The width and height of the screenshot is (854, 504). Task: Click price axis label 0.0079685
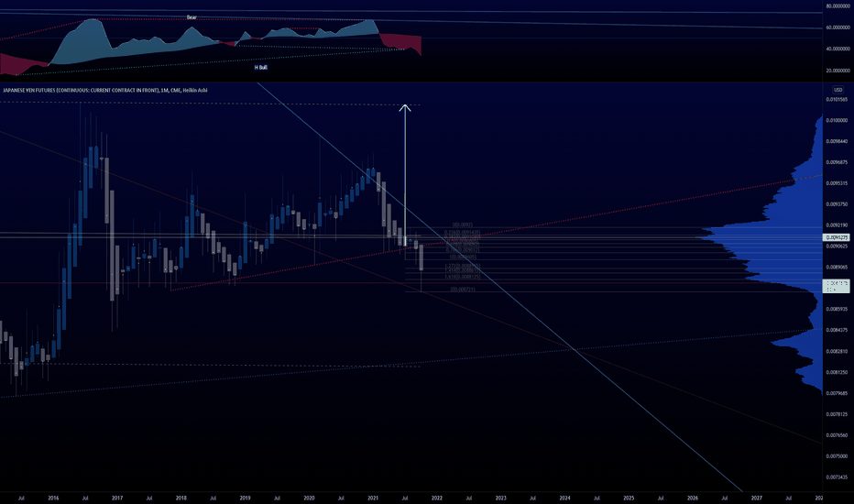pyautogui.click(x=837, y=393)
